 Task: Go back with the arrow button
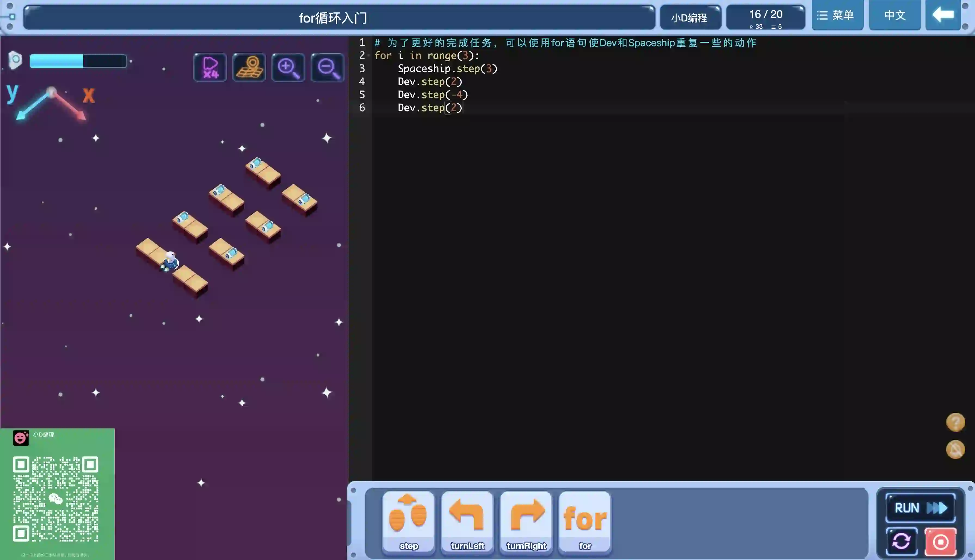click(x=943, y=15)
